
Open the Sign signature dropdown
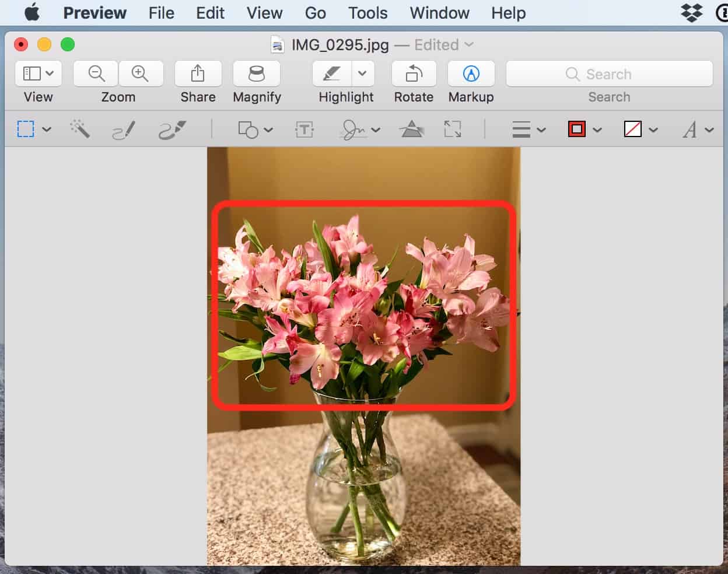coord(359,129)
